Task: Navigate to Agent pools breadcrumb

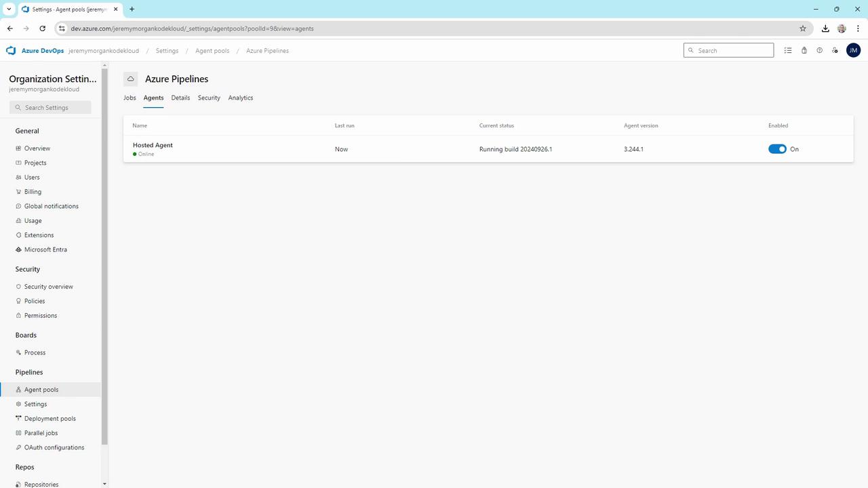Action: [x=212, y=51]
